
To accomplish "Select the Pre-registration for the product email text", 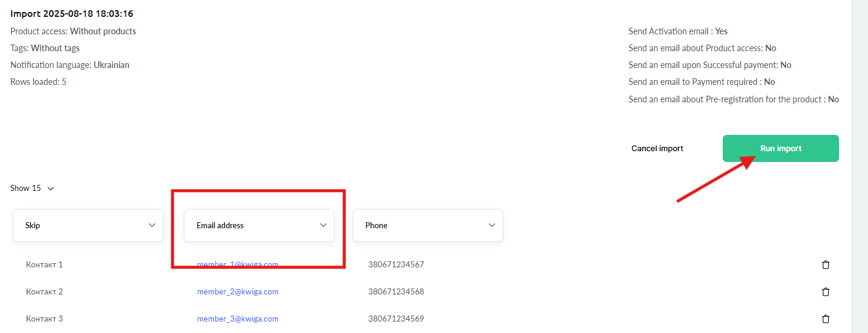I will pos(734,99).
